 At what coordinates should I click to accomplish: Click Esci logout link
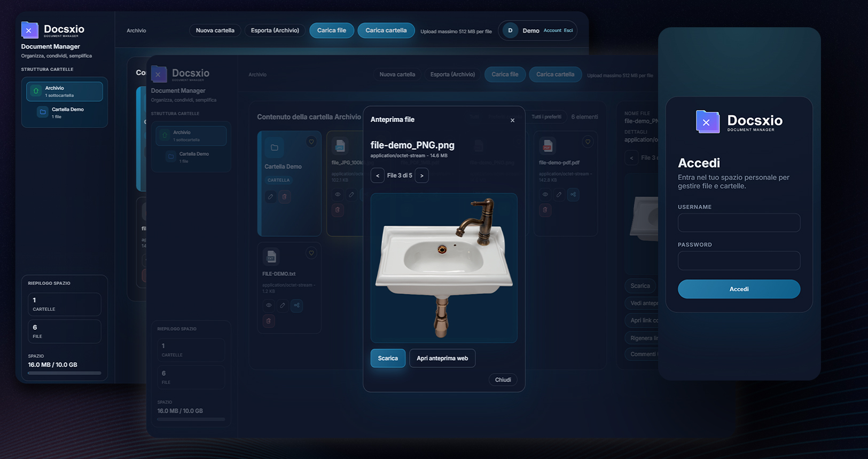coord(568,30)
